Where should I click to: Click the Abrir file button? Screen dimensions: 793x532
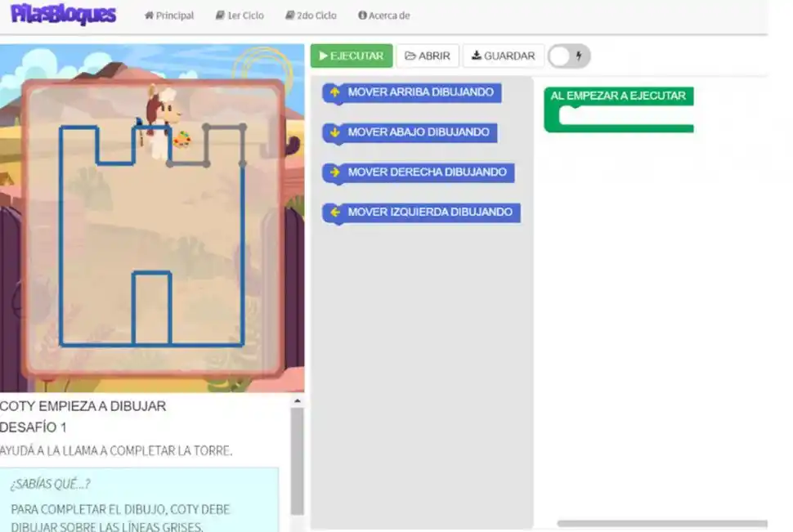coord(428,56)
